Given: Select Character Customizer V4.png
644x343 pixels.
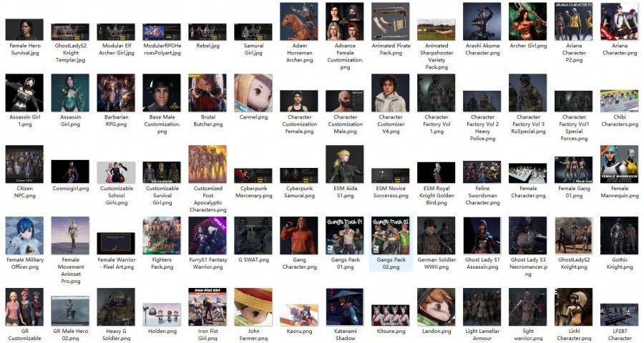Looking at the screenshot, I should click(391, 93).
